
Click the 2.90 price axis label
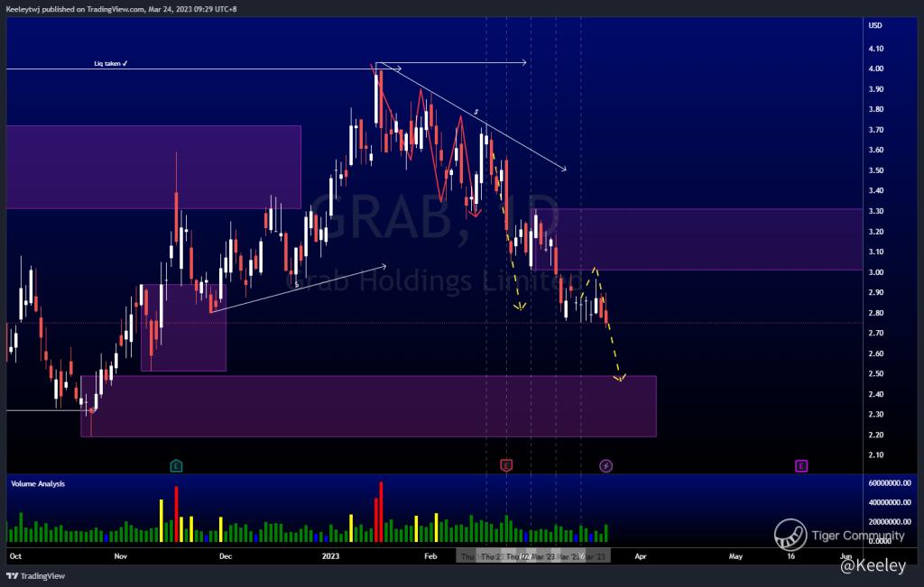875,293
